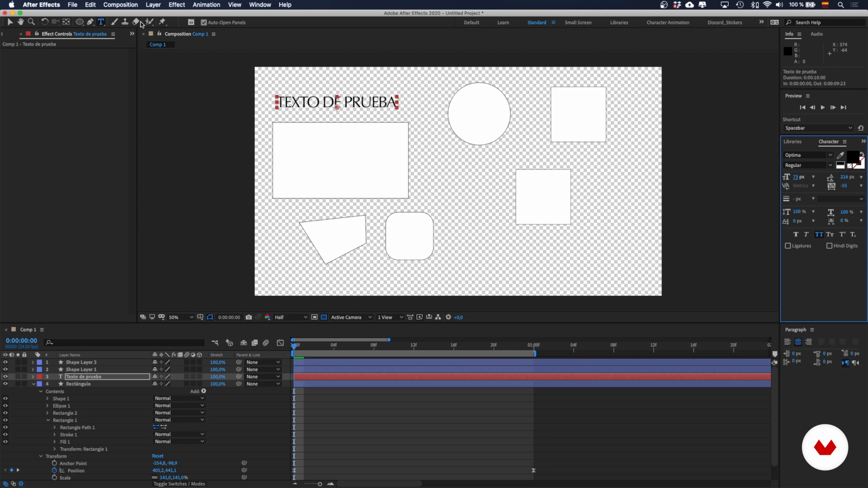Enable All Caps in Character panel
The image size is (868, 488).
click(819, 235)
